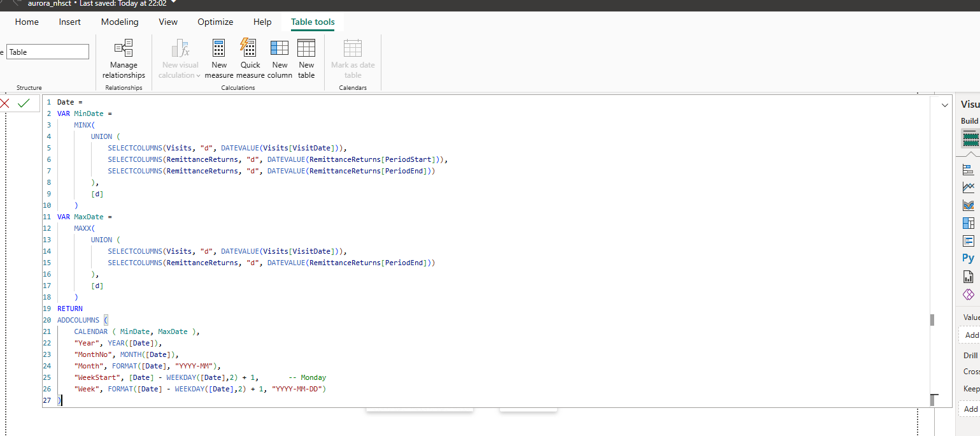This screenshot has height=436, width=980.
Task: Click the formula editor vertical scrollbar
Action: (x=932, y=319)
